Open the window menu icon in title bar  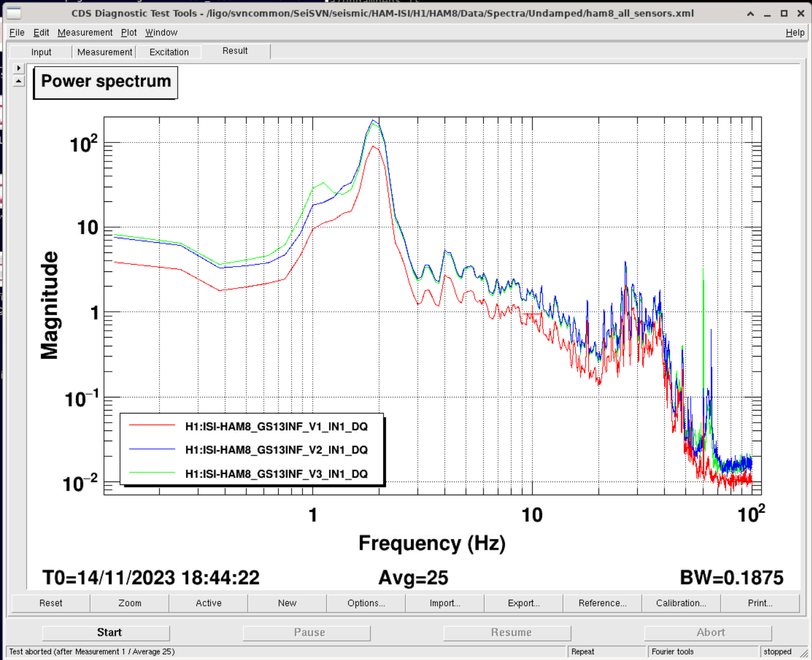click(14, 13)
